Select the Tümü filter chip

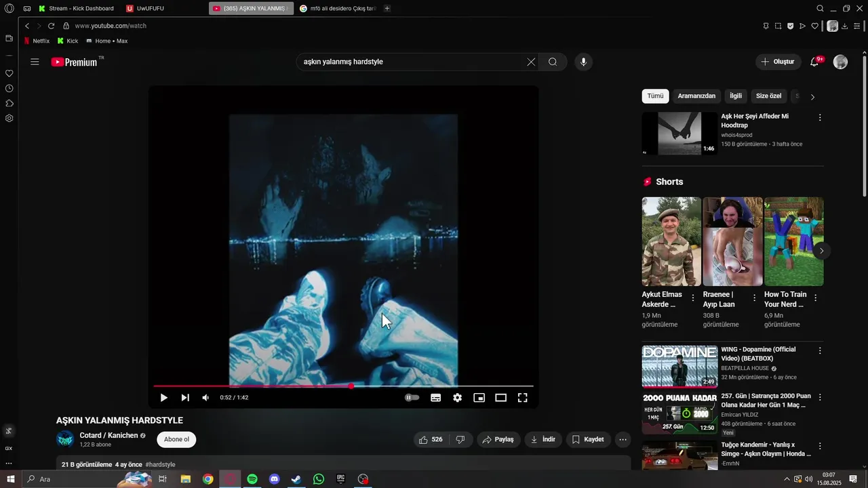point(655,96)
